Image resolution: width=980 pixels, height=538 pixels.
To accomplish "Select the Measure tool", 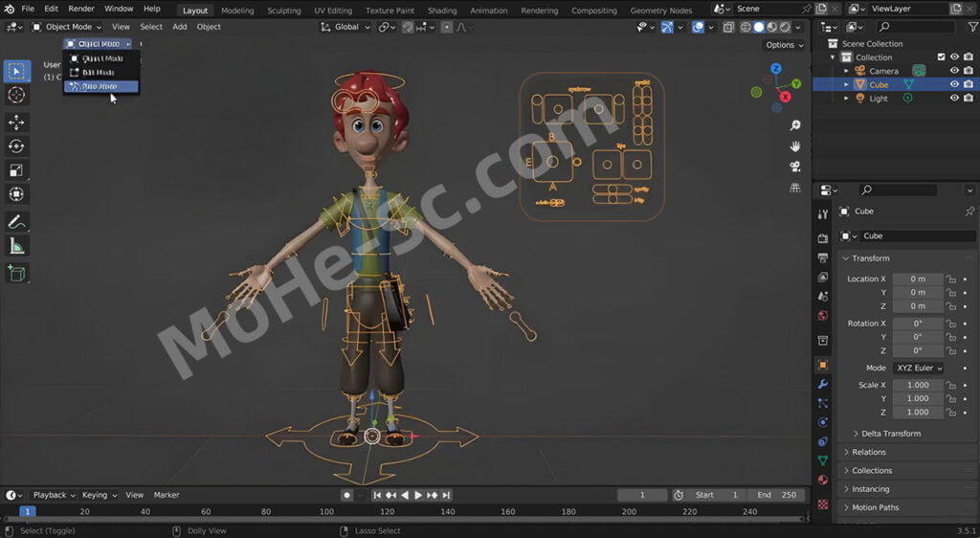I will (16, 246).
